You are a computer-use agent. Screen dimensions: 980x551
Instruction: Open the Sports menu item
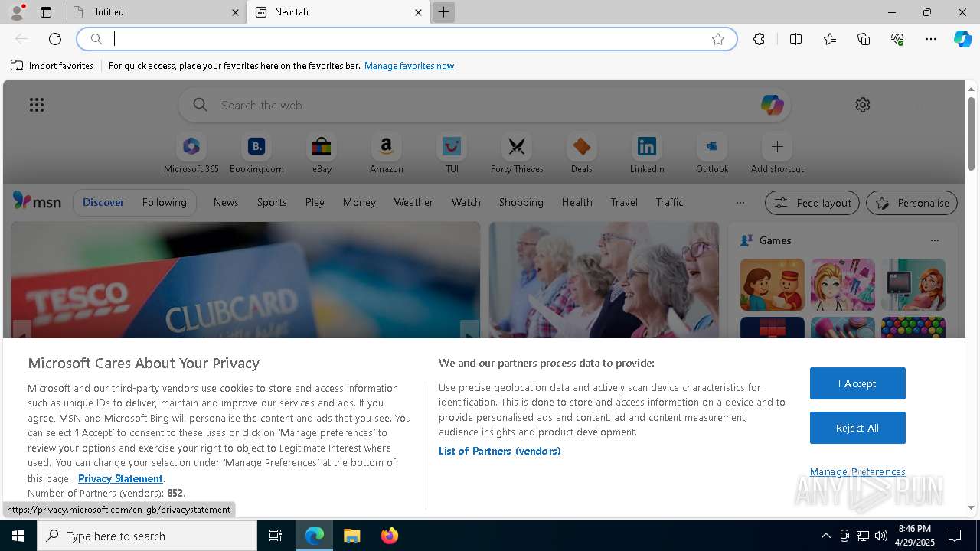pos(272,202)
